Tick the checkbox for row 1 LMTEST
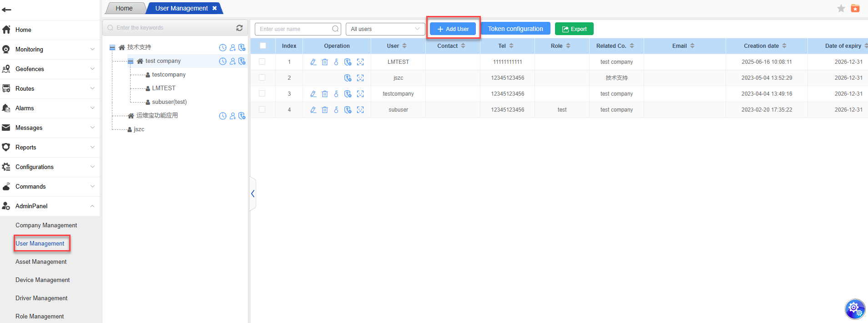The height and width of the screenshot is (323, 868). 262,62
